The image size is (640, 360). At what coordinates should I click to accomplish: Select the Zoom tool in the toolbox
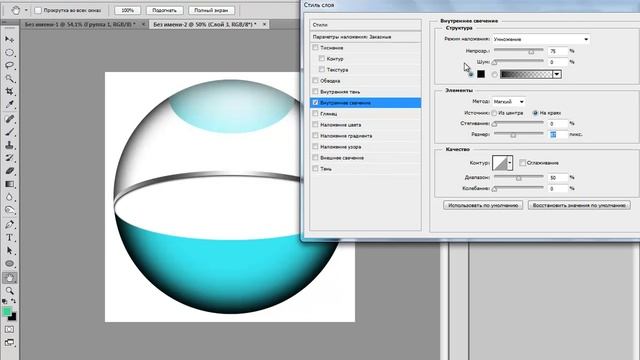pos(9,291)
